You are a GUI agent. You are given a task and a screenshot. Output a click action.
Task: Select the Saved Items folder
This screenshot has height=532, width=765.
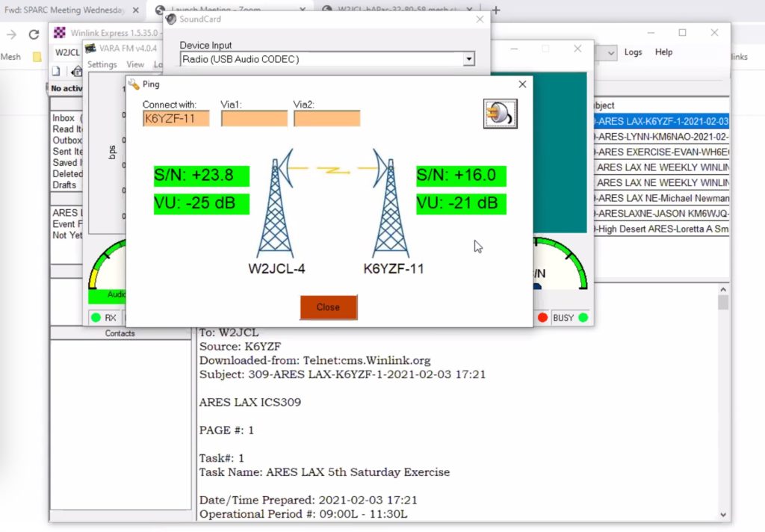(66, 163)
